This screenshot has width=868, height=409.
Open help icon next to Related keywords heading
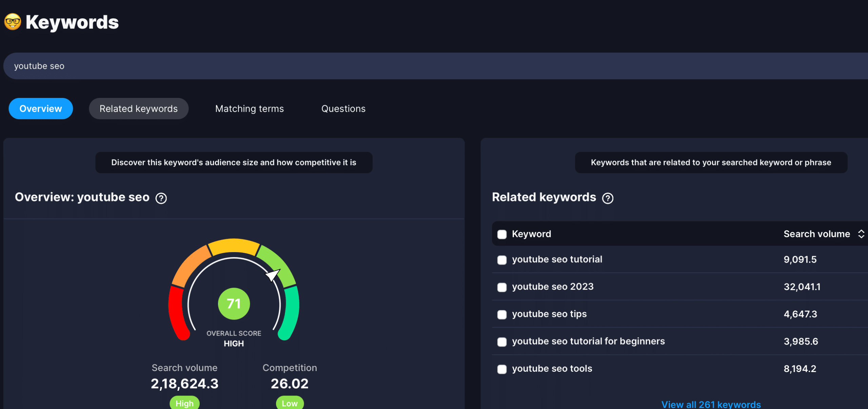(x=608, y=198)
